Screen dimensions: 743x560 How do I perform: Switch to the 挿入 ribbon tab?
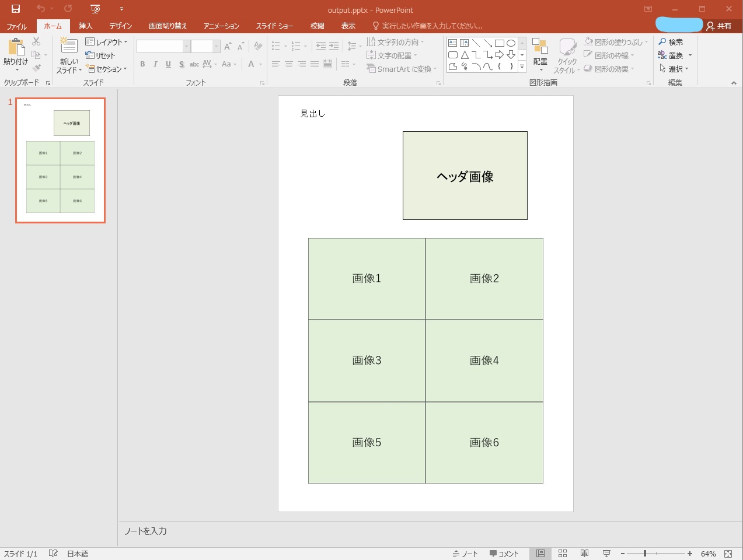click(x=85, y=26)
